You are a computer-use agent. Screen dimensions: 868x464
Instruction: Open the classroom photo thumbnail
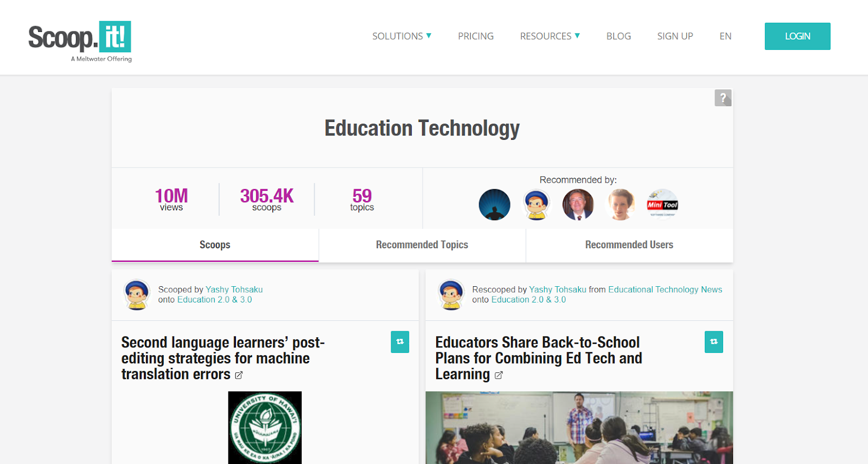[x=579, y=428]
